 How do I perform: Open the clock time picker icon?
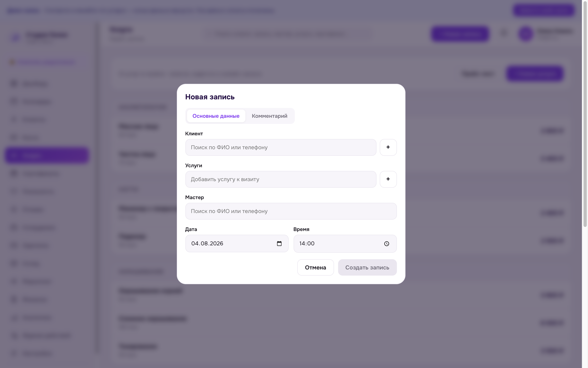point(386,244)
